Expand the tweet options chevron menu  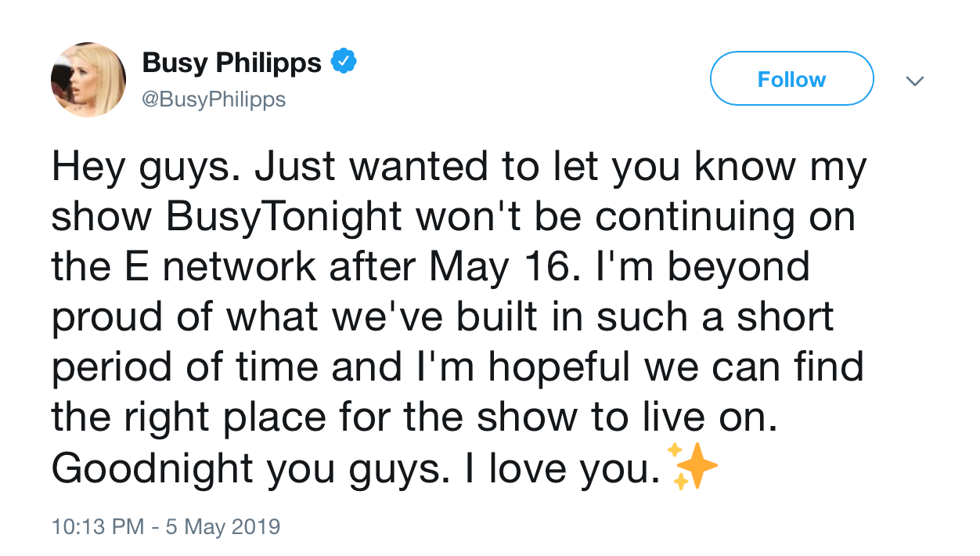914,80
